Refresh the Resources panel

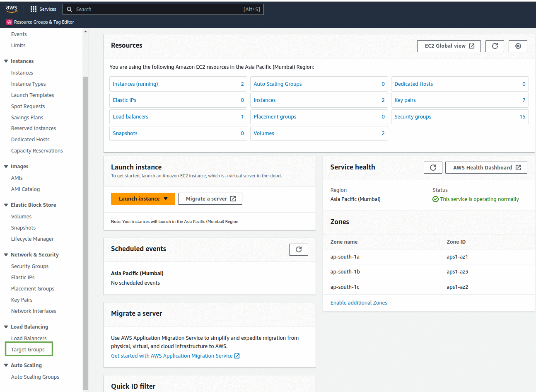coord(495,46)
